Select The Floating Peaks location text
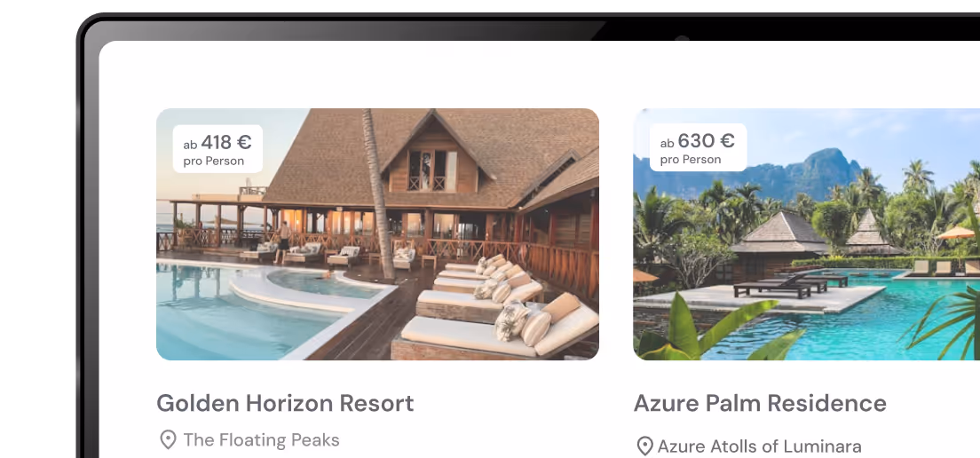 pos(261,440)
